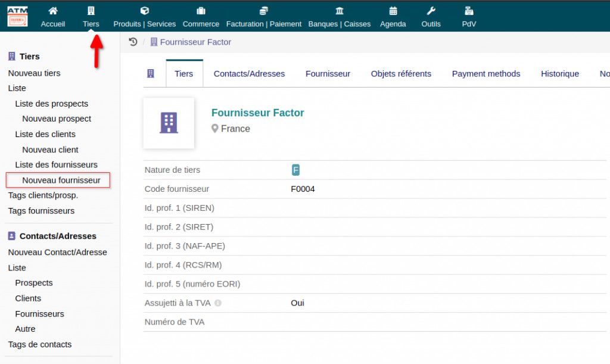The image size is (610, 364).
Task: Switch to the Tiers tab
Action: click(x=184, y=73)
